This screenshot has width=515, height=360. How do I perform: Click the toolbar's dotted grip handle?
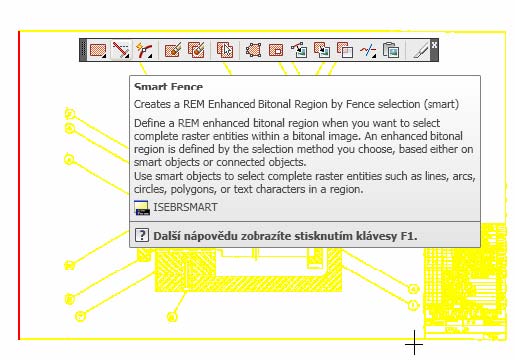(x=83, y=50)
